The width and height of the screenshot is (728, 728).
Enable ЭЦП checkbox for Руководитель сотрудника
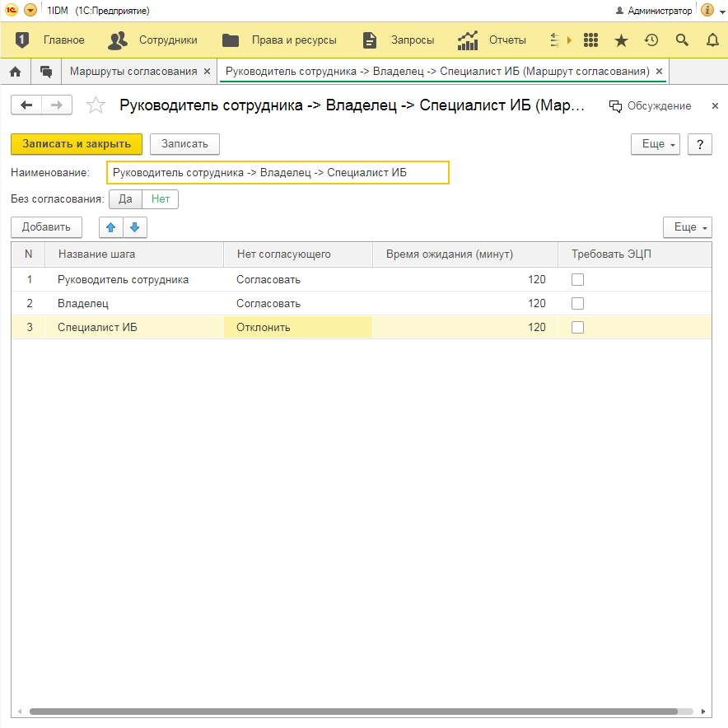click(x=577, y=280)
